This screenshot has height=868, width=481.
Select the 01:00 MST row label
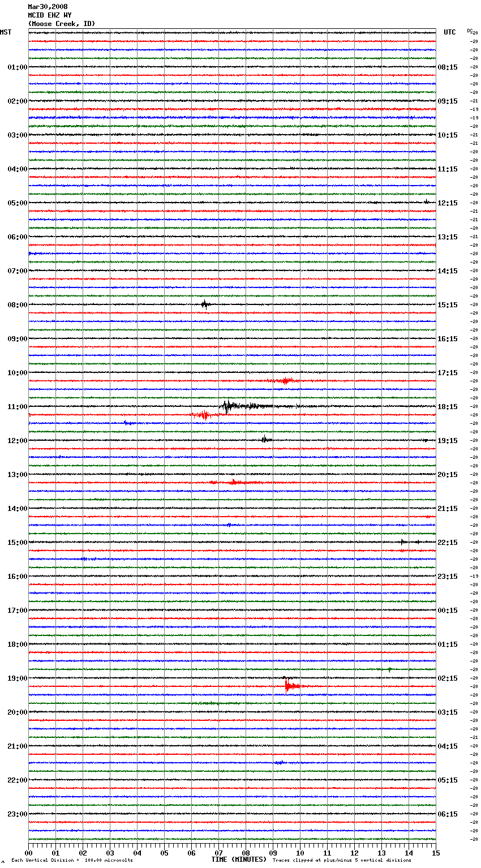[18, 67]
